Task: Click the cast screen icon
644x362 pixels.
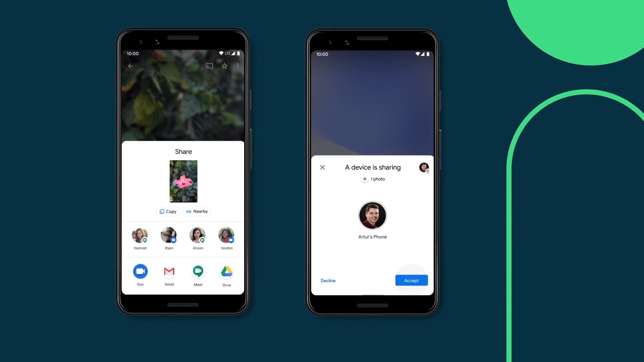Action: [209, 66]
